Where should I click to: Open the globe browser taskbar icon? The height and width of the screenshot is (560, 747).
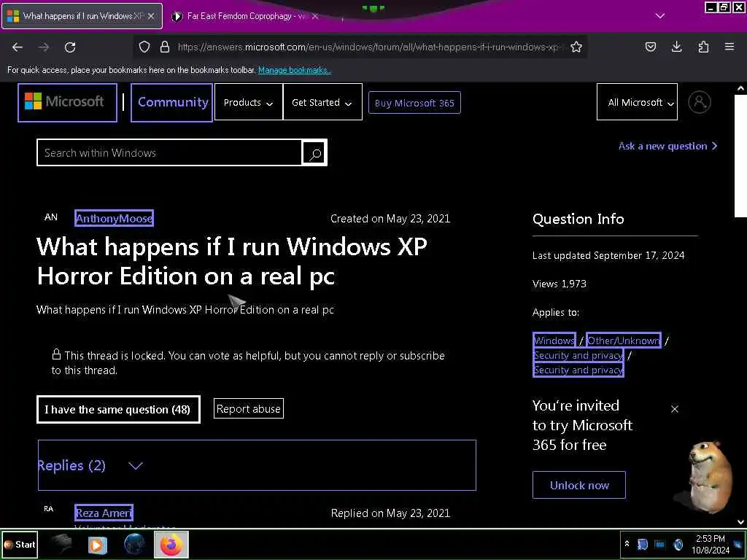click(x=135, y=544)
